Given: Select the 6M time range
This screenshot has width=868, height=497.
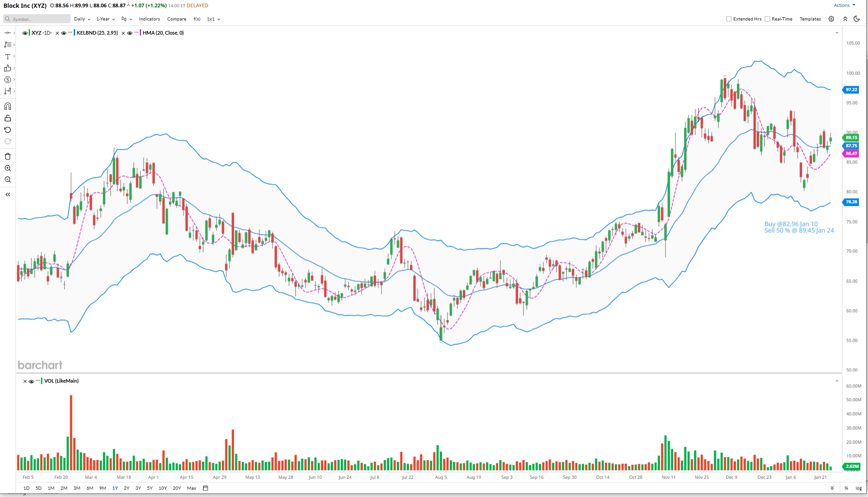Looking at the screenshot, I should (90, 488).
